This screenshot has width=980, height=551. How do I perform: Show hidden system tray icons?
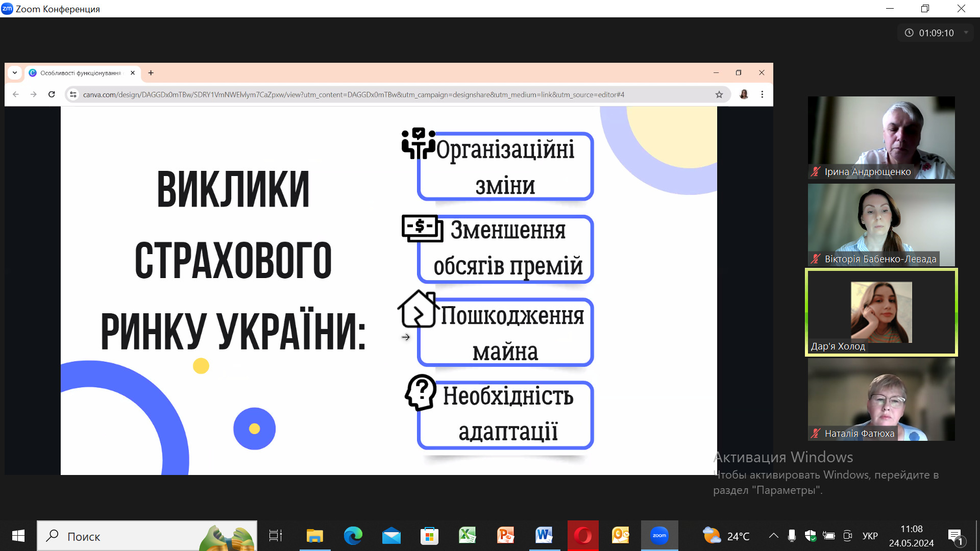pos(773,536)
